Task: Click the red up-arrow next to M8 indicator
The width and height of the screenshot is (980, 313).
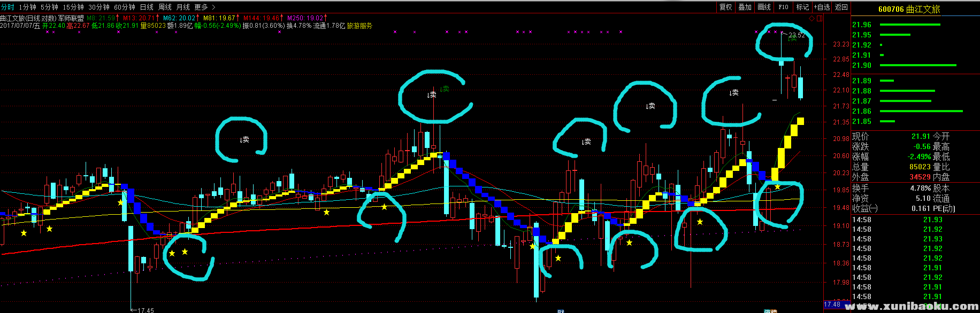Action: pyautogui.click(x=118, y=18)
